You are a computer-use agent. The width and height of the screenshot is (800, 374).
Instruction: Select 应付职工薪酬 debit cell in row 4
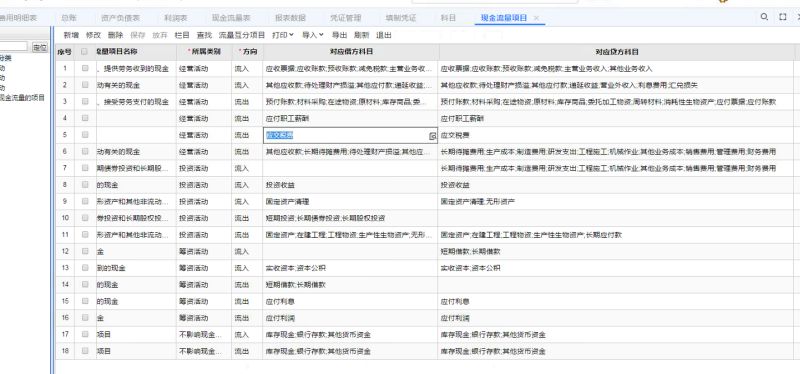pos(351,118)
